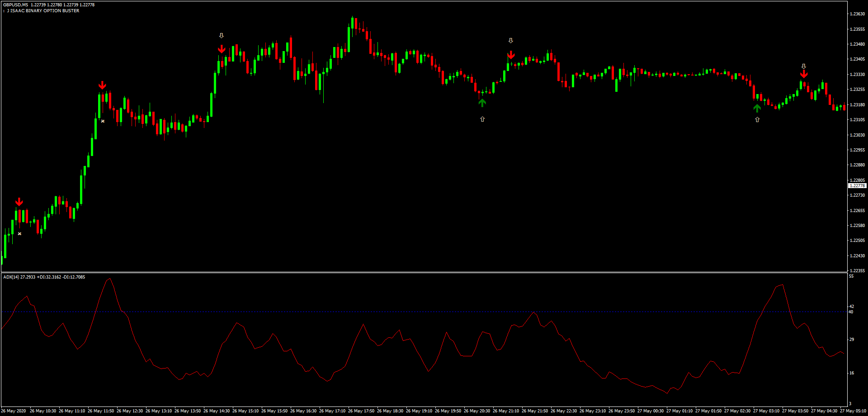
Task: Click the large red arrow near 27 May 03:50
Action: pos(804,74)
